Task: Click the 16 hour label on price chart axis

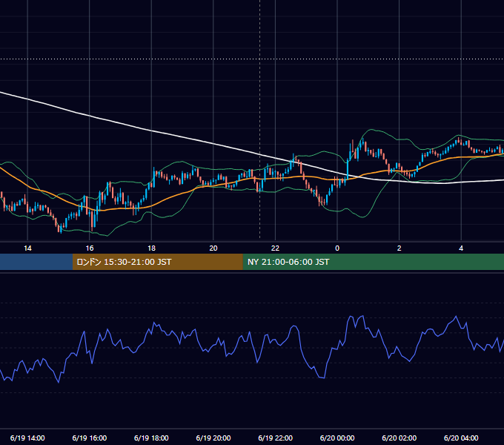Action: (x=90, y=248)
